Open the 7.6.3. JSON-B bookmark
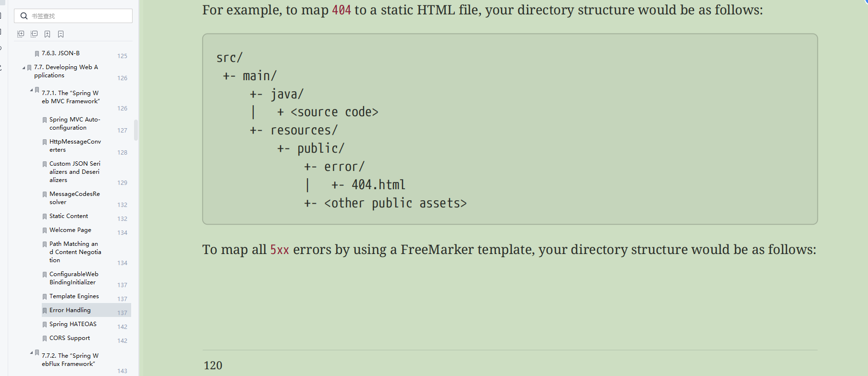 pyautogui.click(x=61, y=53)
